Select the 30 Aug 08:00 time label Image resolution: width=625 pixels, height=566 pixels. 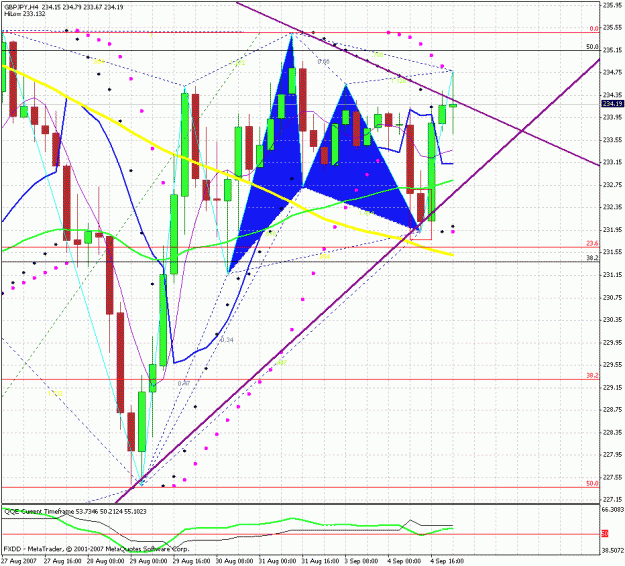[234, 561]
